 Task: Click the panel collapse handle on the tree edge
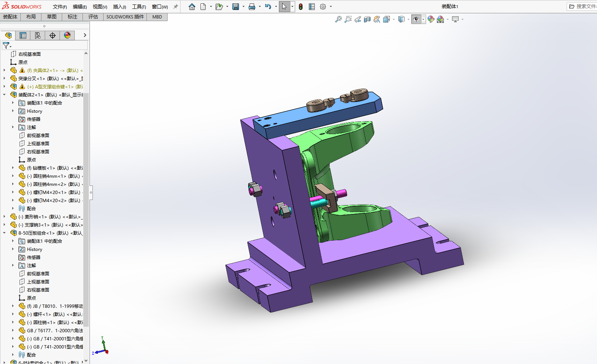[x=91, y=192]
